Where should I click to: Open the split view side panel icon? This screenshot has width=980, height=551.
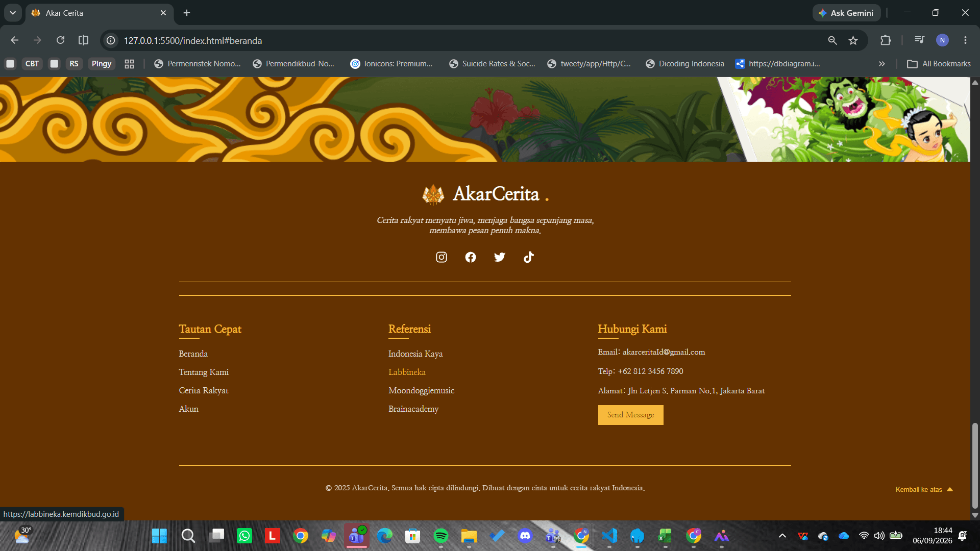[83, 40]
